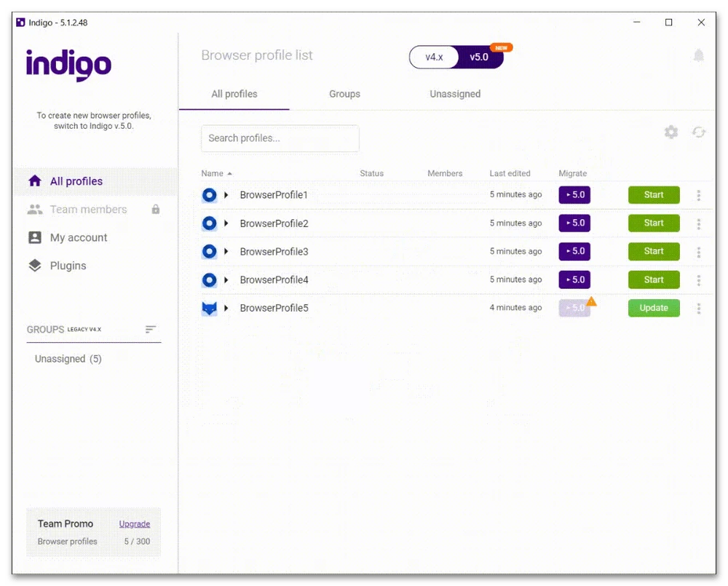Start BrowserProfile2

click(x=654, y=223)
